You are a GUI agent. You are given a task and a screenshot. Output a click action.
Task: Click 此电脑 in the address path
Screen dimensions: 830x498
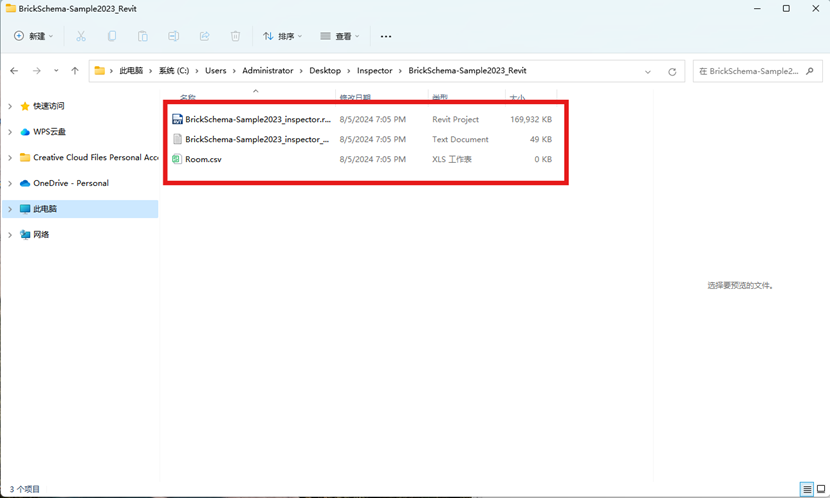[x=131, y=70]
